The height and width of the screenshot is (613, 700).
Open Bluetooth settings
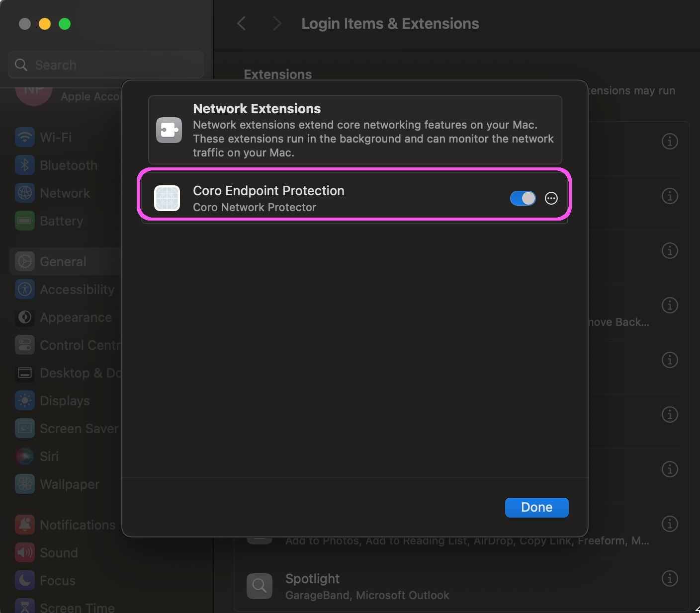tap(68, 165)
